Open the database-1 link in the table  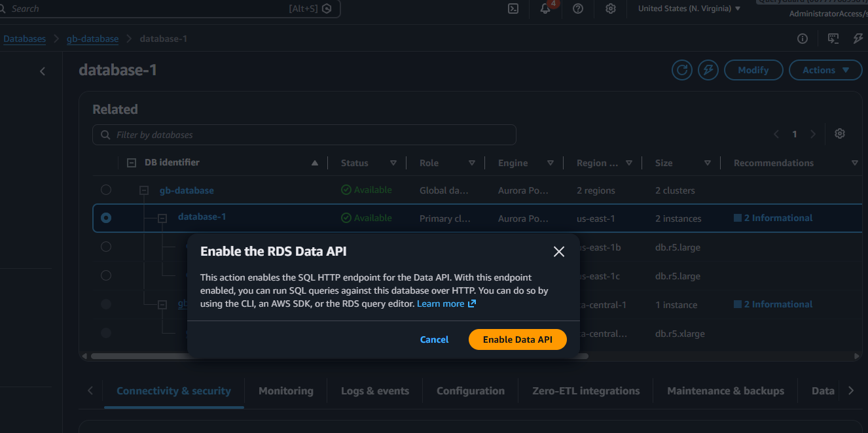[202, 217]
